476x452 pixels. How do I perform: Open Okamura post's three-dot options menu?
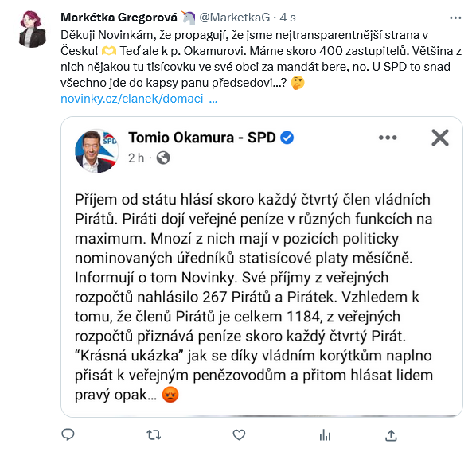388,138
